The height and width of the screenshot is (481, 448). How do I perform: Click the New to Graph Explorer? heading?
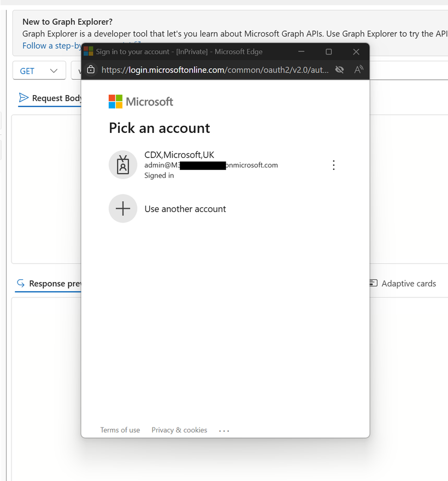67,22
